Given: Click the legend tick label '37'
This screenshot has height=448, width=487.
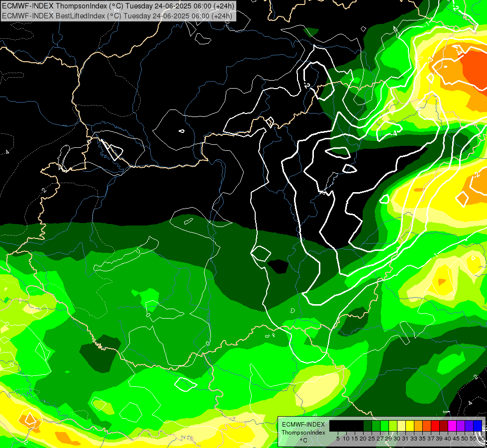Looking at the screenshot, I should point(431,439).
